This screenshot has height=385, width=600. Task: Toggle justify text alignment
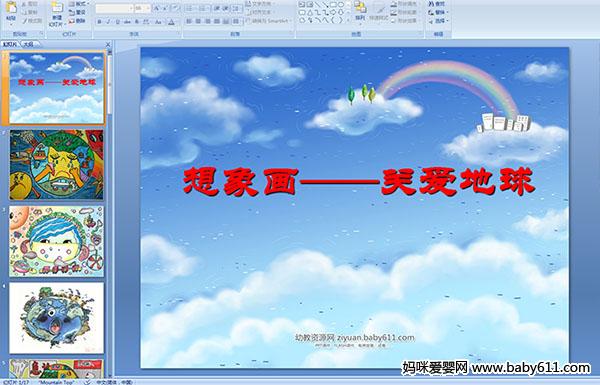click(217, 21)
